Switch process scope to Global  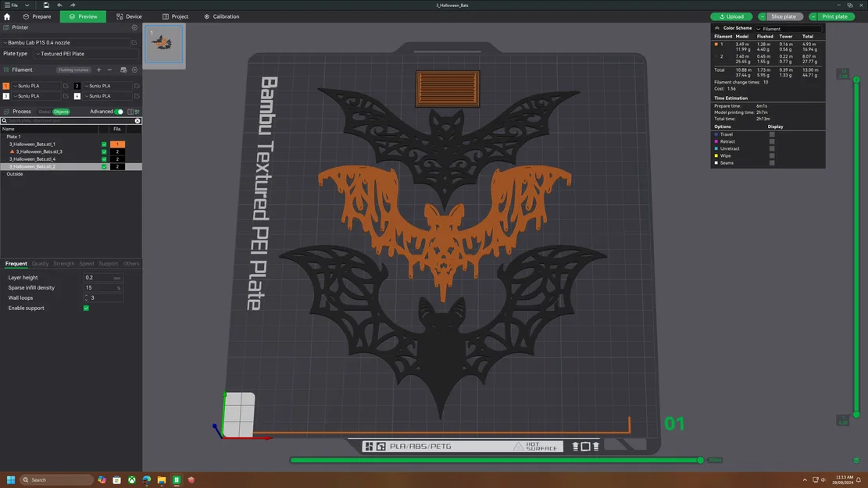pos(45,112)
